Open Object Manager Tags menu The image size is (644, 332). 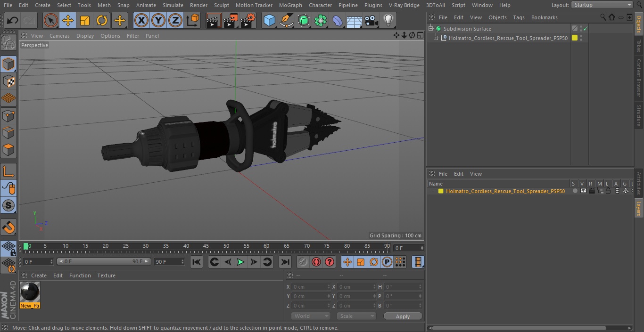[519, 17]
